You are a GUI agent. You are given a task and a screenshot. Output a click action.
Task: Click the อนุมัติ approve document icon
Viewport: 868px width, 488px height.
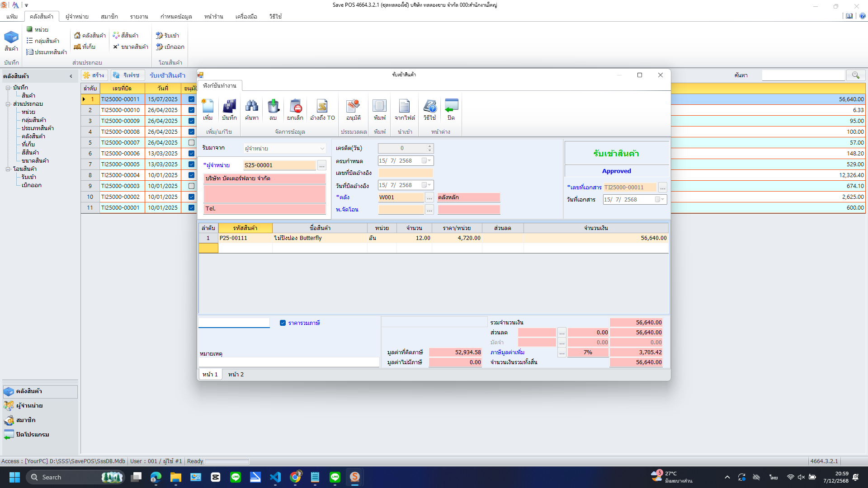pyautogui.click(x=353, y=109)
